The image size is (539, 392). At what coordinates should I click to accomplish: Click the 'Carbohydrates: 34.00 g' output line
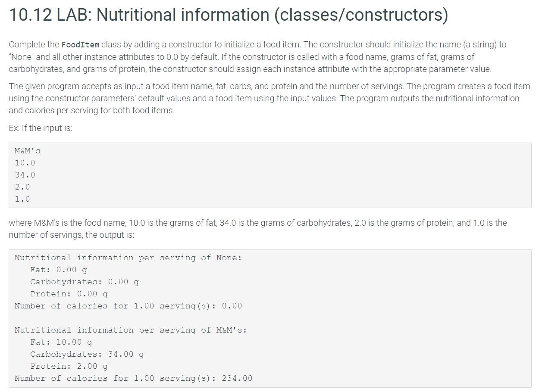pos(87,354)
